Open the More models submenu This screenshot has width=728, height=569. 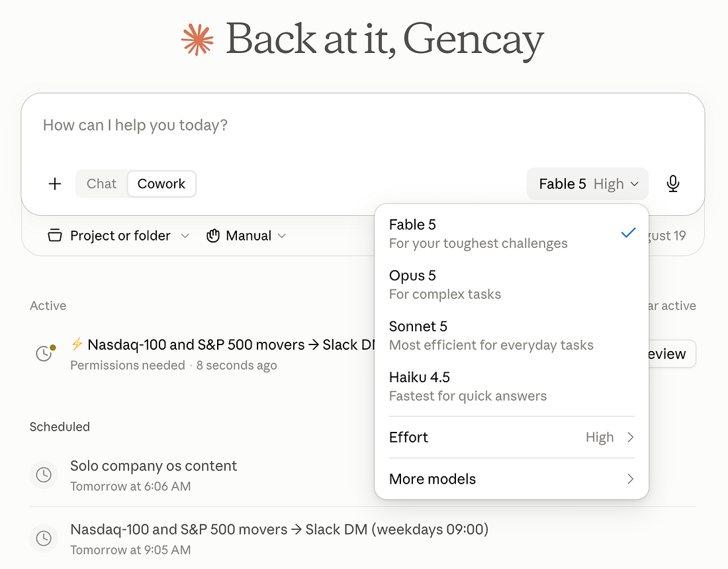(x=511, y=479)
